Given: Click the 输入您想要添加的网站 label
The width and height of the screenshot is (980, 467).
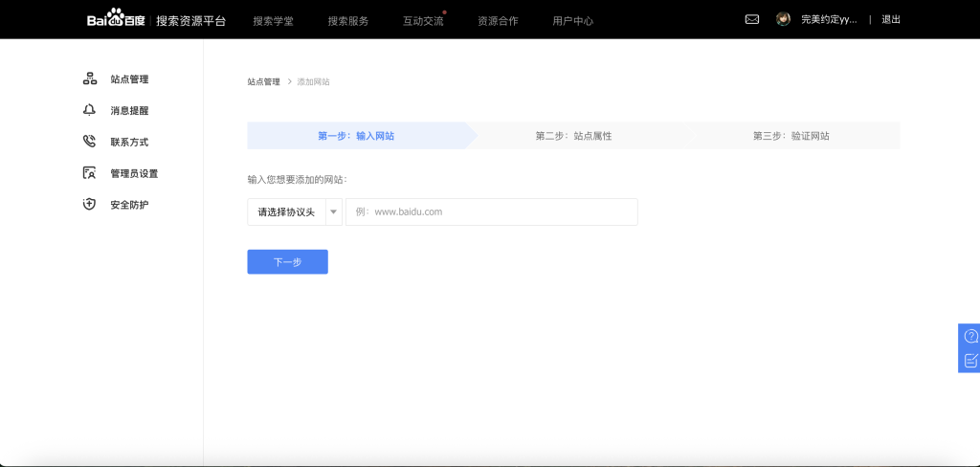Looking at the screenshot, I should click(297, 180).
